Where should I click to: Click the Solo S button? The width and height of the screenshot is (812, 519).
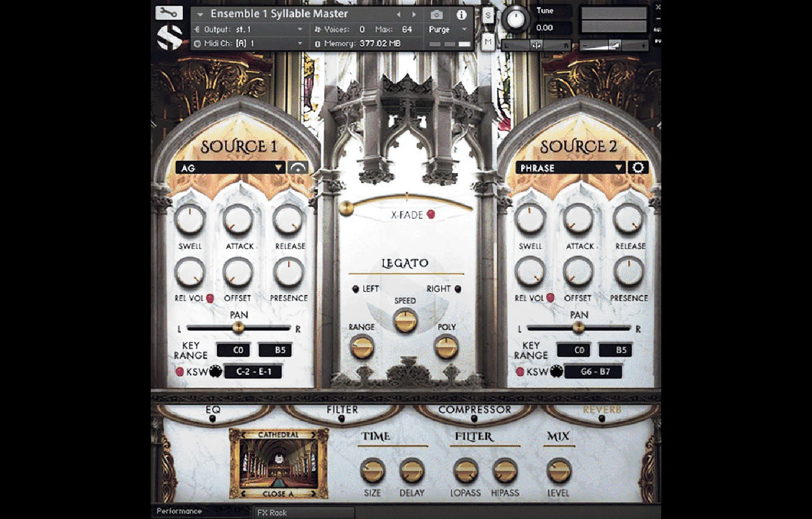tap(488, 16)
